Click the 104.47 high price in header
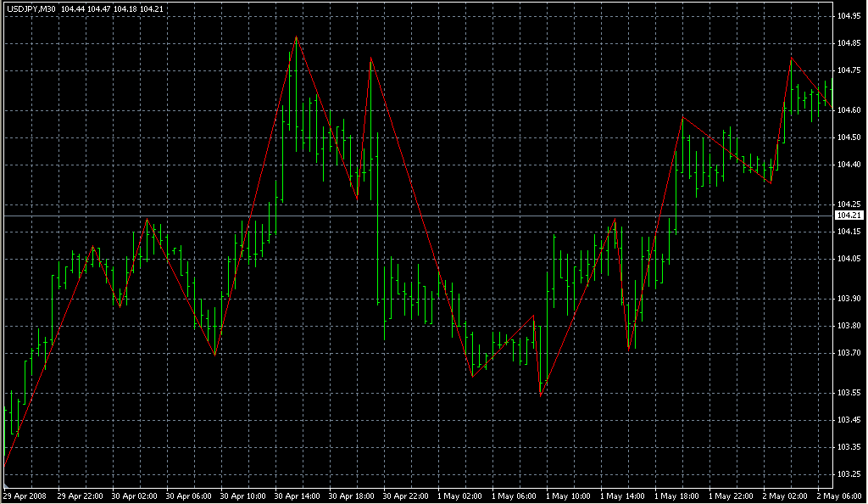Screen dimensions: 868x504 [98, 8]
